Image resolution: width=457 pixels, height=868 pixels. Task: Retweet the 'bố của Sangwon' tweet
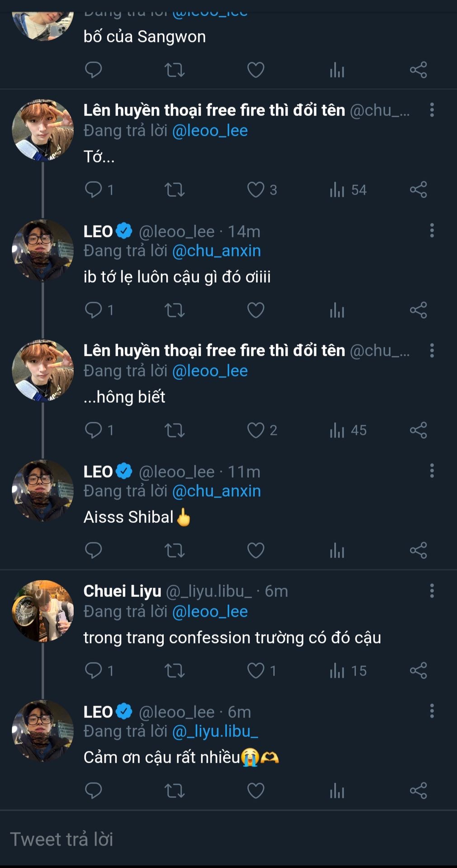pos(174,70)
